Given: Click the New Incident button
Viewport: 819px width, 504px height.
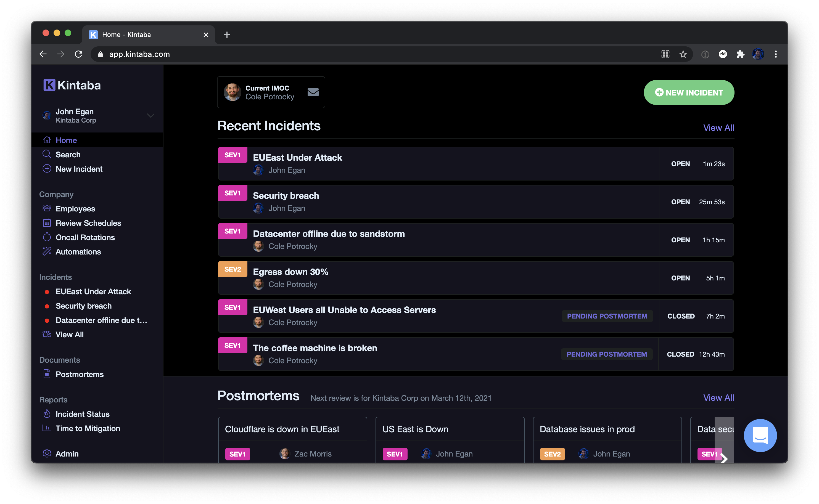Looking at the screenshot, I should (689, 92).
